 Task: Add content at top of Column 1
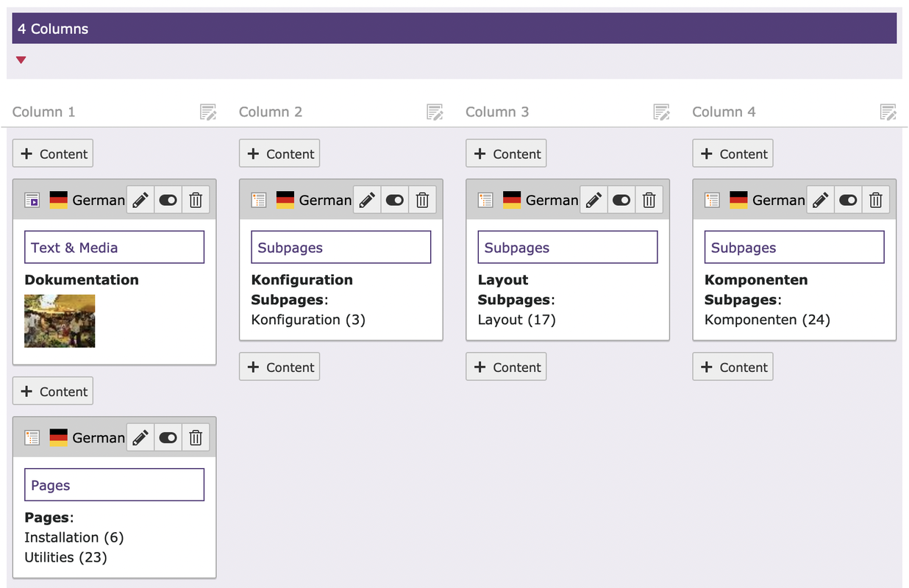(x=53, y=154)
